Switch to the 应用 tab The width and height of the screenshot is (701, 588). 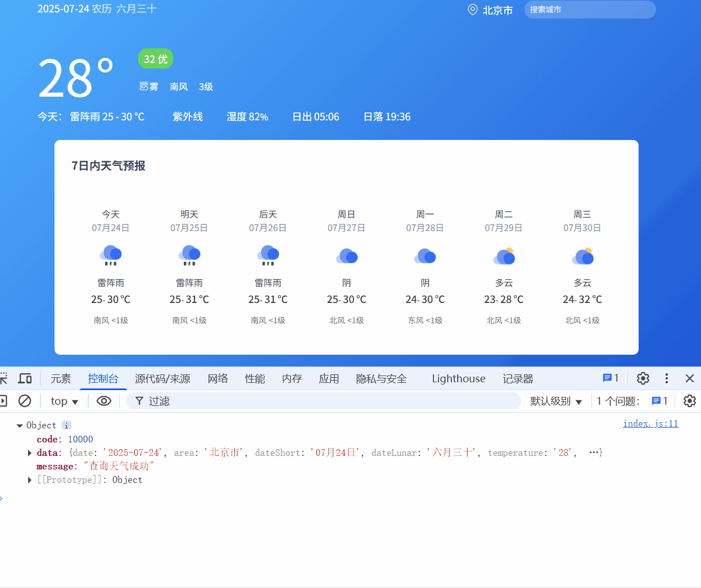coord(329,379)
